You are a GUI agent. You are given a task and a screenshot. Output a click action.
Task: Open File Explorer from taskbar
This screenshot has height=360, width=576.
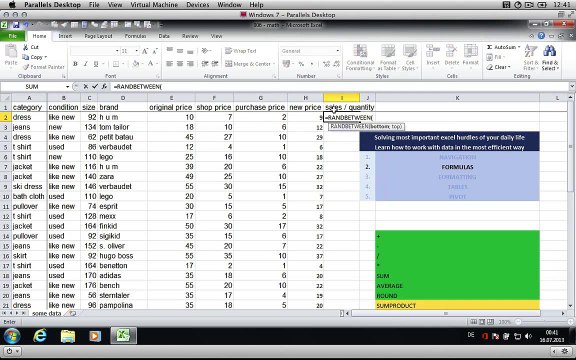tap(68, 336)
